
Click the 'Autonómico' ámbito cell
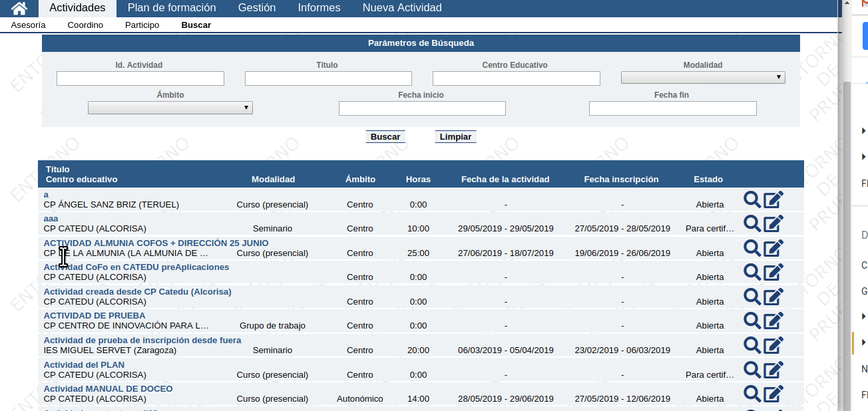[x=360, y=399]
